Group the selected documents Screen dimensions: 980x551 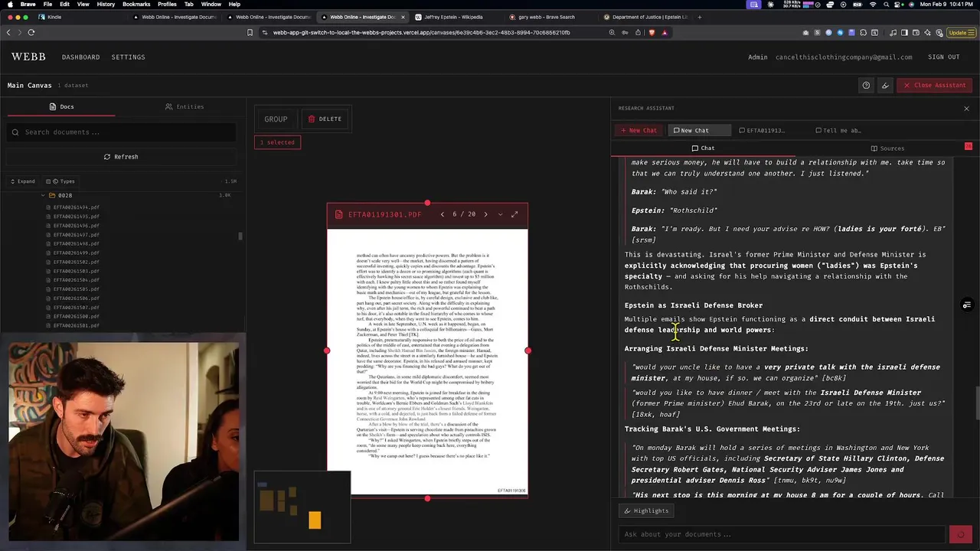tap(276, 119)
